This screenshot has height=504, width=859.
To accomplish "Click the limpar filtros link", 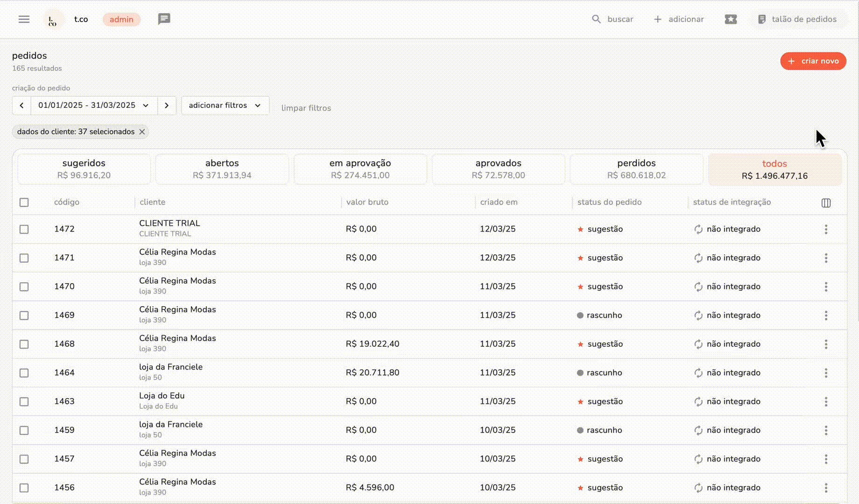I will coord(306,108).
